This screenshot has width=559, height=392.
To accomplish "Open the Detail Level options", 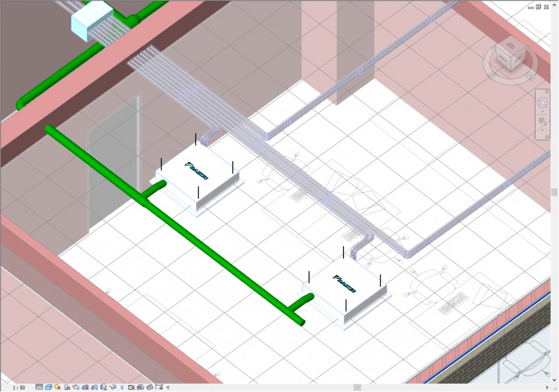I will [x=39, y=387].
